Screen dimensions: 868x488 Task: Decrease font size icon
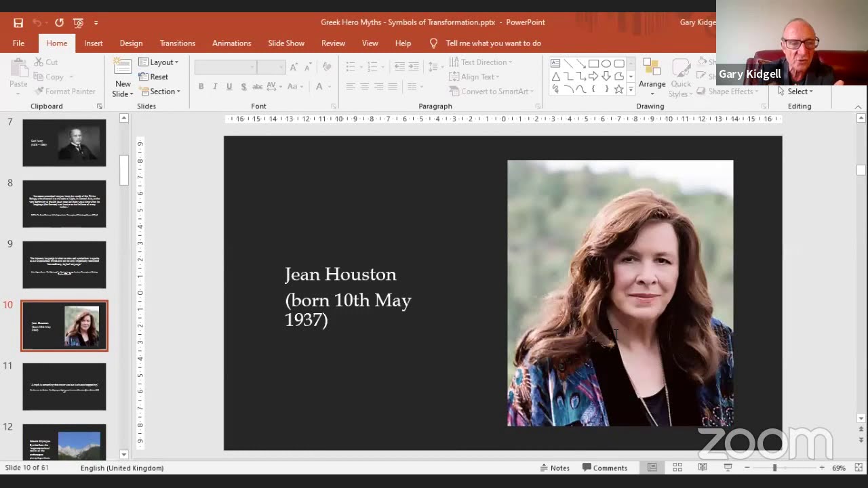tap(308, 67)
